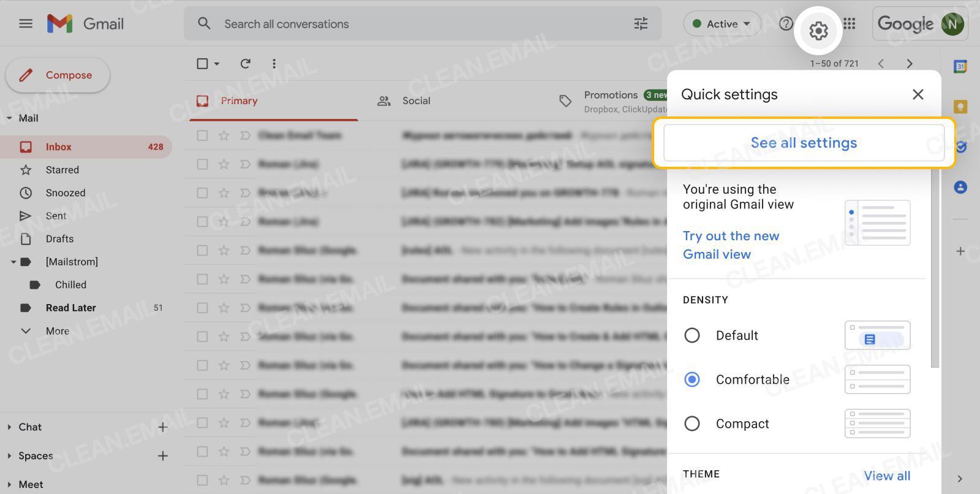
Task: Collapse the [Mailstrom] label tree
Action: pos(13,262)
